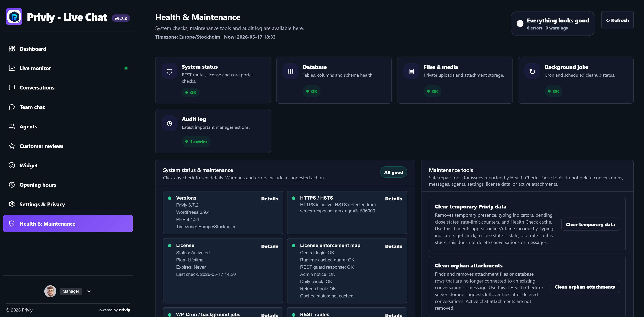Click the System status shield icon
The width and height of the screenshot is (644, 317).
tap(169, 71)
